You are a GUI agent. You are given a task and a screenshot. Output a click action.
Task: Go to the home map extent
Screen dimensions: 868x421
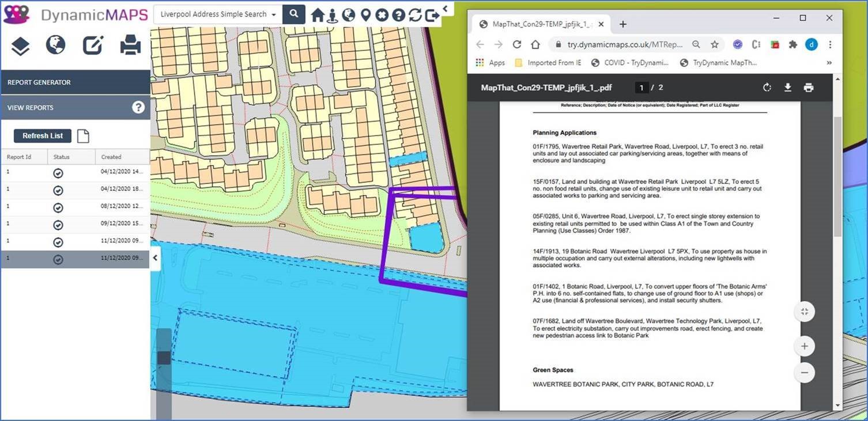click(x=318, y=15)
